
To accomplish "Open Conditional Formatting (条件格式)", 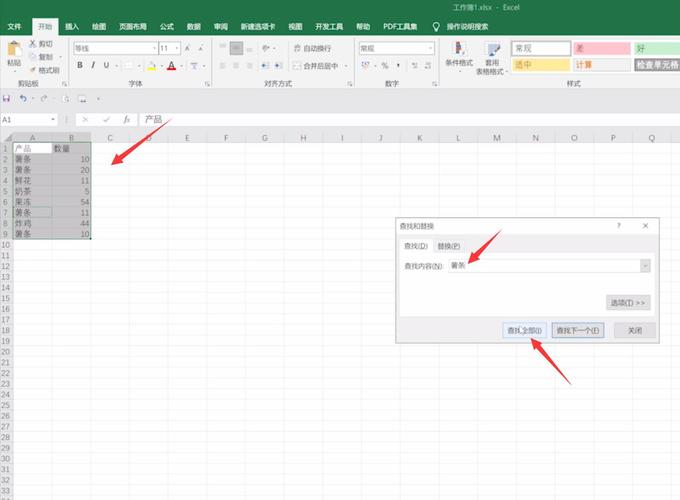I will tap(459, 56).
